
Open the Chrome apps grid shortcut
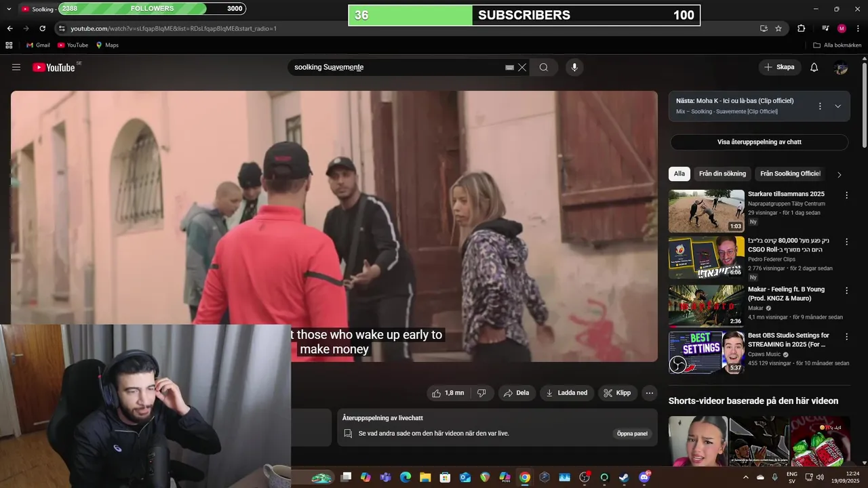coord(9,45)
